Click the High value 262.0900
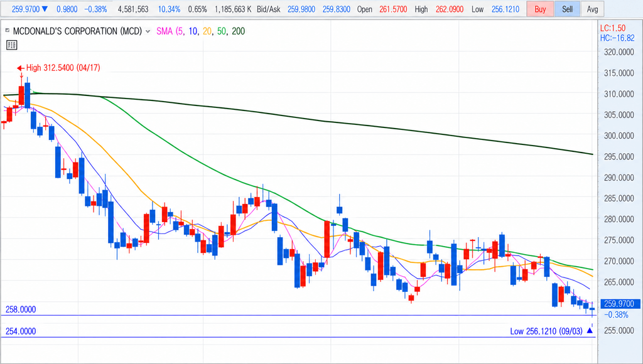The height and width of the screenshot is (364, 643). pos(450,9)
